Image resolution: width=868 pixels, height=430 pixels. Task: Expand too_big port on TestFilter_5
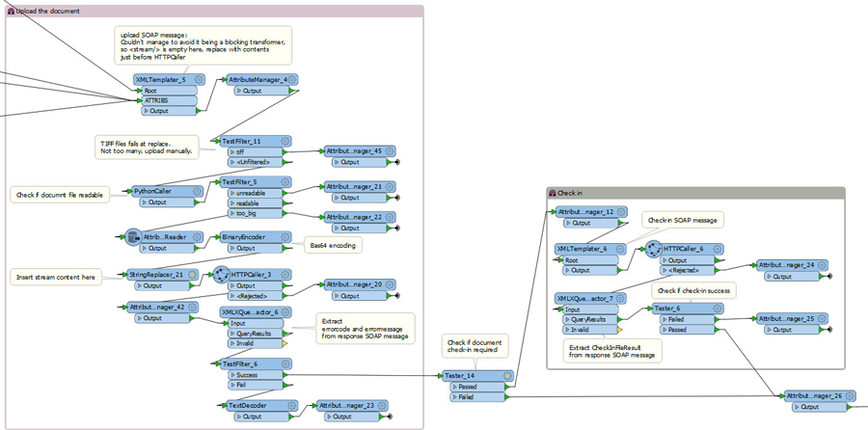coord(232,214)
